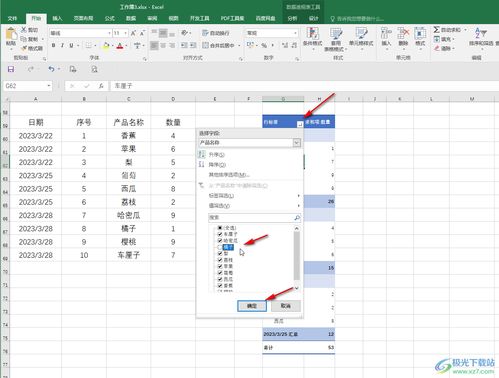Click the 取消 Cancel button
The height and width of the screenshot is (378, 499).
tap(286, 306)
